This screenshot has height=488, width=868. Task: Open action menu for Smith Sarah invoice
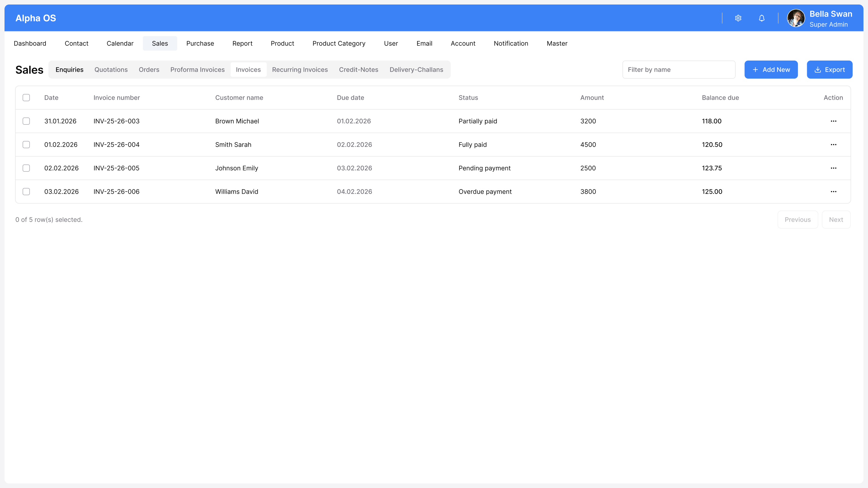[833, 145]
